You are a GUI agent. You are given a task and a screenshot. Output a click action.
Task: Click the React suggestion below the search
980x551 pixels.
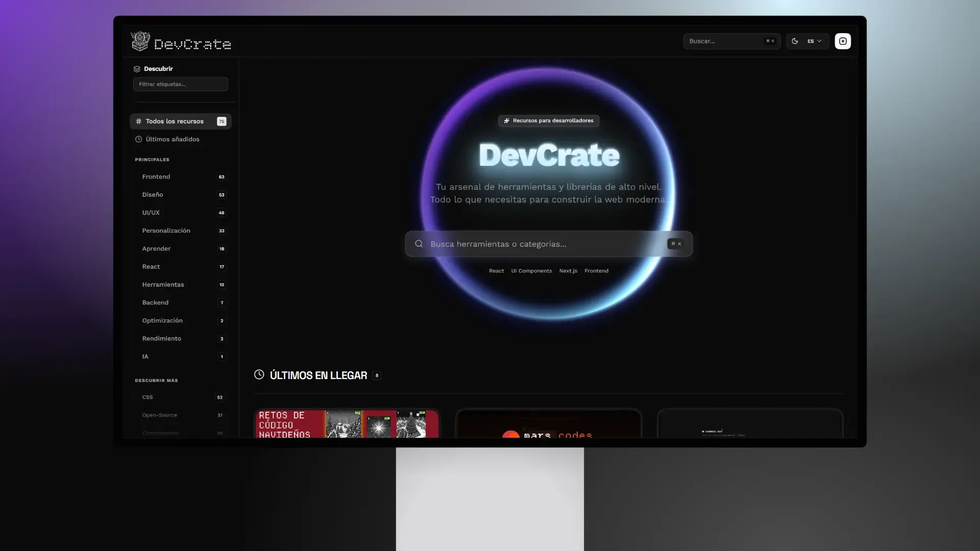coord(496,271)
